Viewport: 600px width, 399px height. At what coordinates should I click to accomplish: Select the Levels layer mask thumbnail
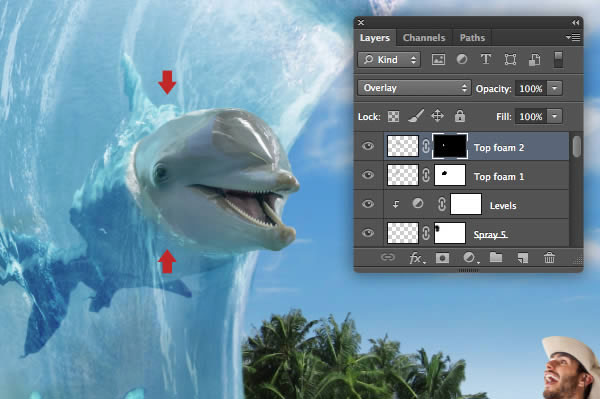tap(466, 204)
